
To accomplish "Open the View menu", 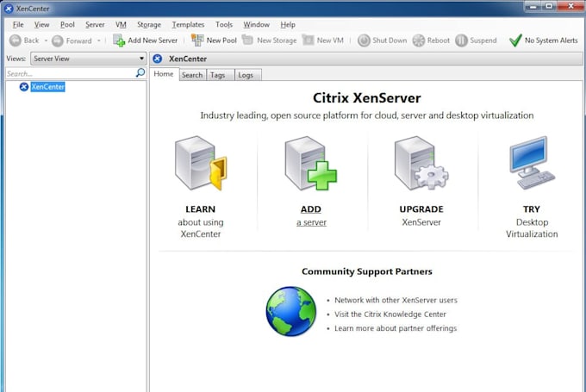I will (41, 25).
